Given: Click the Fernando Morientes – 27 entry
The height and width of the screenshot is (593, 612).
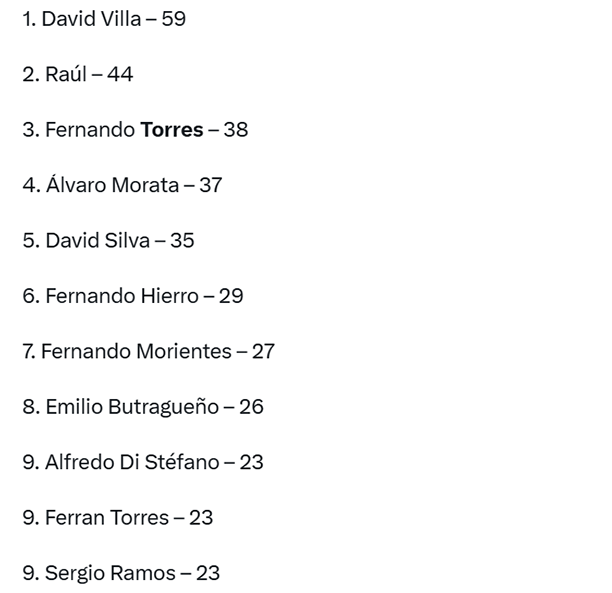Looking at the screenshot, I should pos(148,352).
